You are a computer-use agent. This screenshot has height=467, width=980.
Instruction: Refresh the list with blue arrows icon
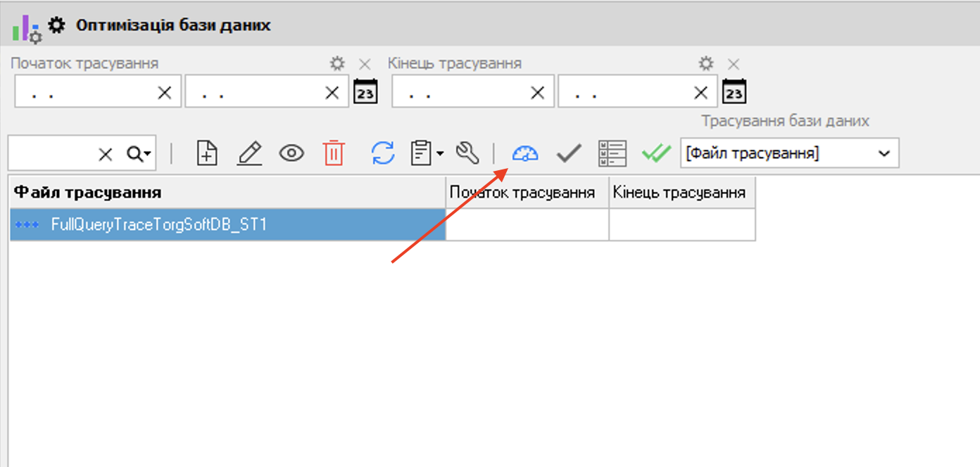tap(383, 153)
